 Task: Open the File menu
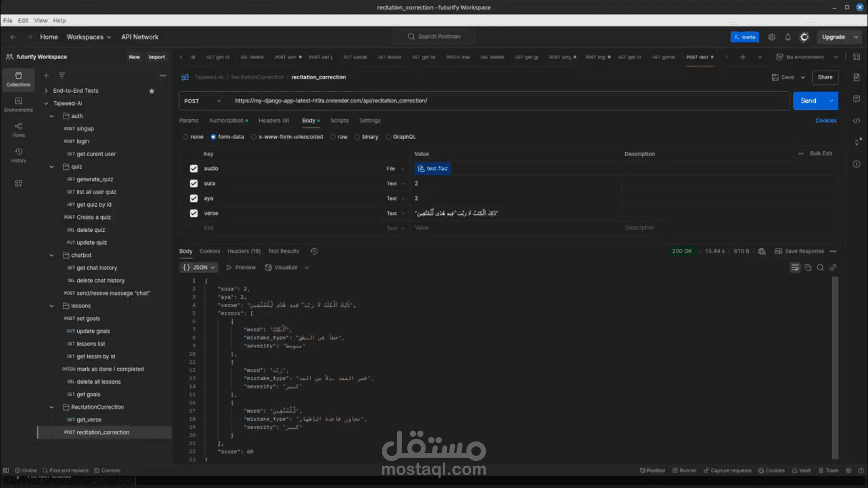(8, 21)
